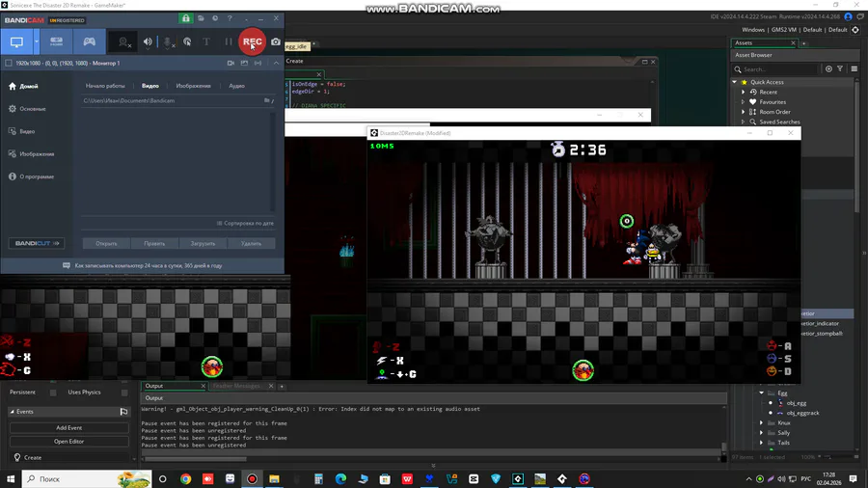
Task: Start recording with the REC button
Action: pyautogui.click(x=253, y=41)
